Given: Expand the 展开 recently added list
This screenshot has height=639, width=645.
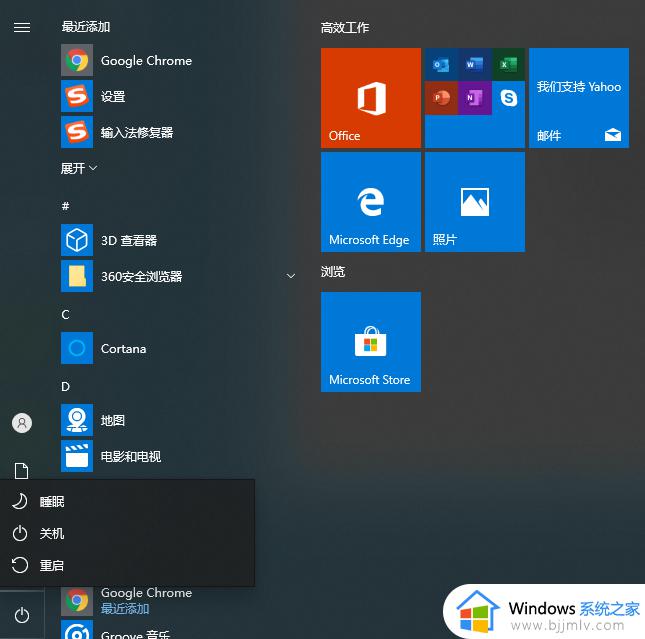Looking at the screenshot, I should tap(79, 168).
